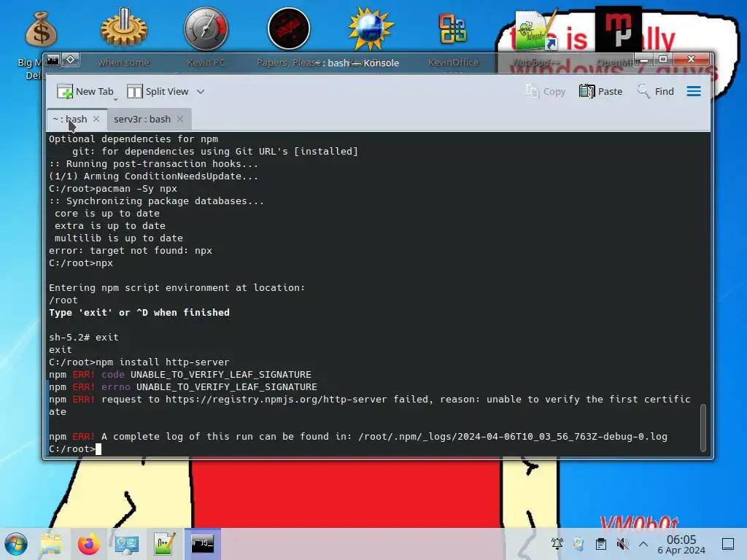Click the Paste toolbar button
This screenshot has width=747, height=560.
[x=601, y=91]
